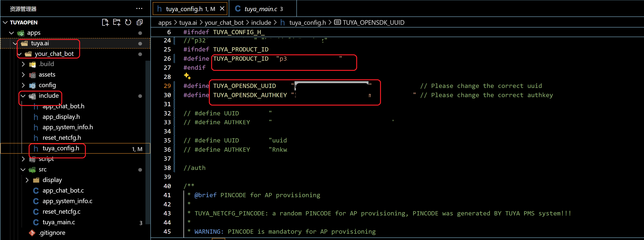Click the symbol icon before TUYA_OPENSDK_UUID breadcrumb
The height and width of the screenshot is (240, 644).
coord(337,22)
